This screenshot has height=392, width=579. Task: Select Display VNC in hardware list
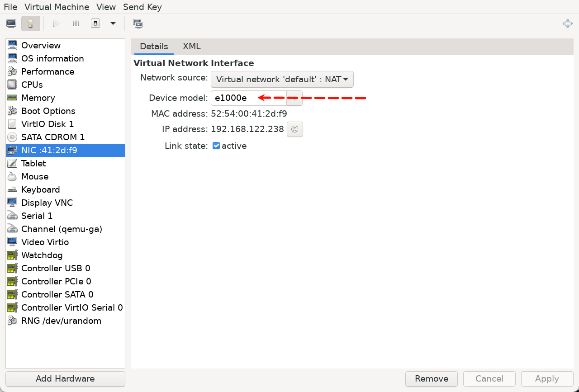[x=47, y=203]
